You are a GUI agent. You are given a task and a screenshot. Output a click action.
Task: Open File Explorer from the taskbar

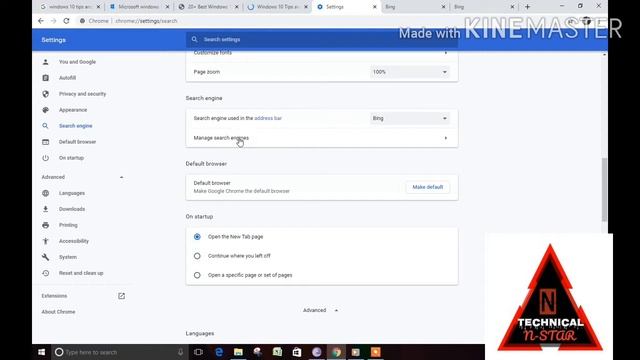(x=238, y=352)
